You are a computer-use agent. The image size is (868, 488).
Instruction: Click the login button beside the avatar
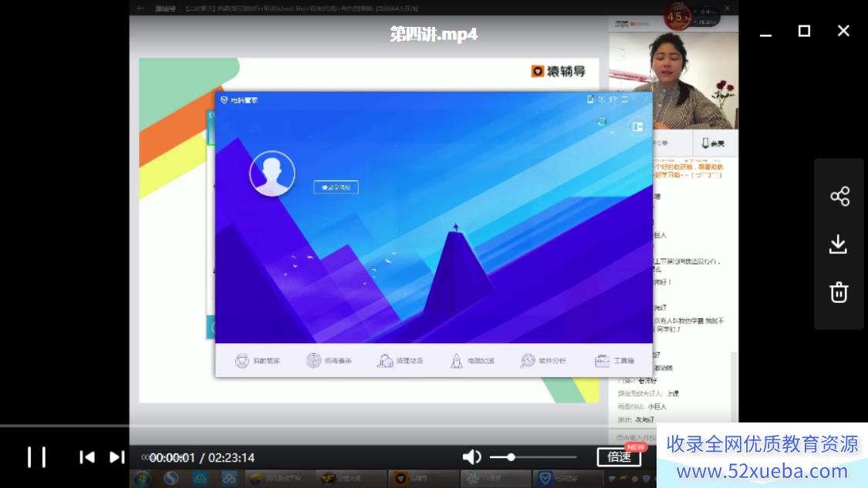click(336, 187)
